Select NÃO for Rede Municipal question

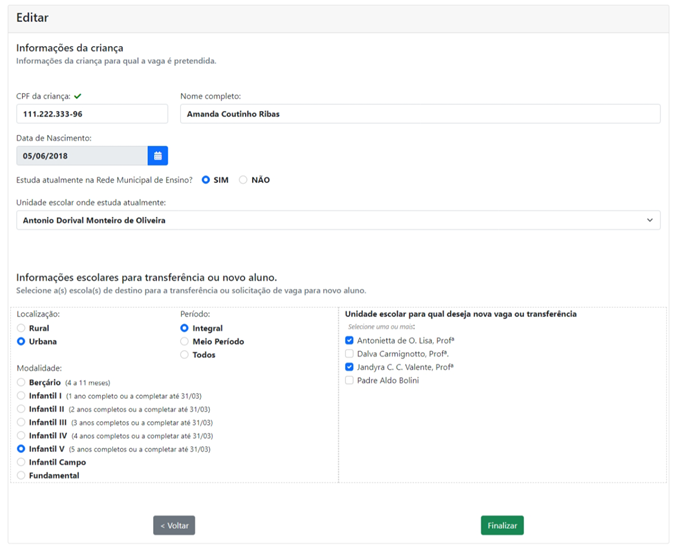[243, 180]
